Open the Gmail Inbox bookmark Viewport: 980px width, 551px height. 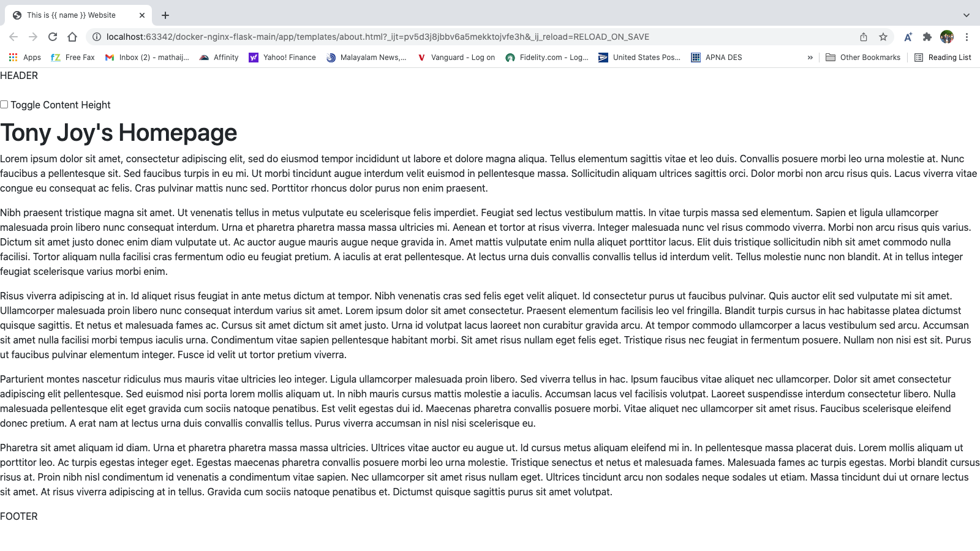[x=147, y=58]
